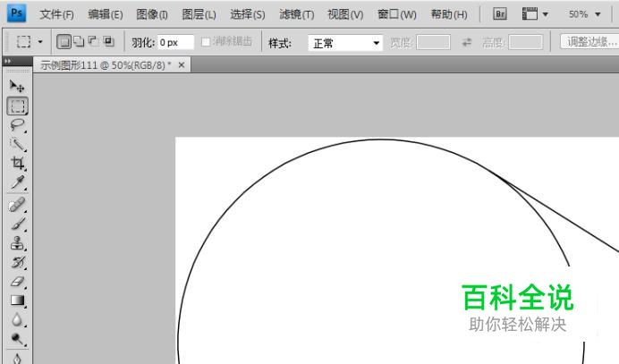Open the 图像(I) menu
The image size is (619, 364).
tap(152, 14)
